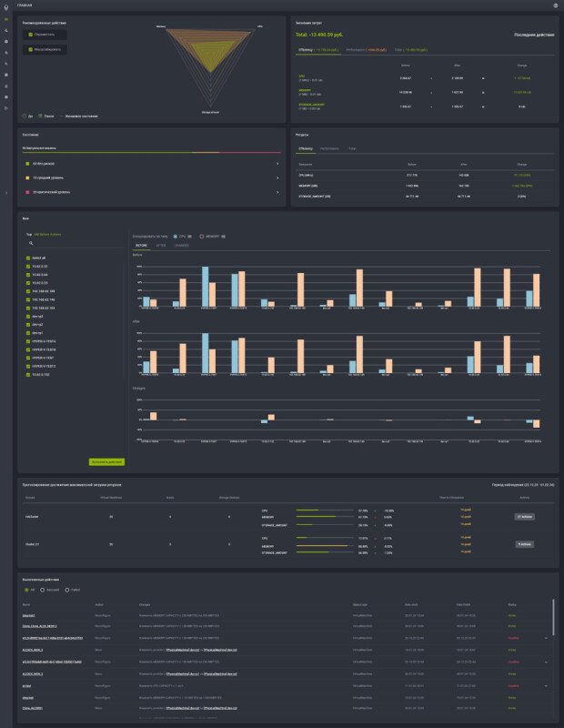Expand the 'критический уровень' status row
Screen dimensions: 564x728
[x=277, y=192]
